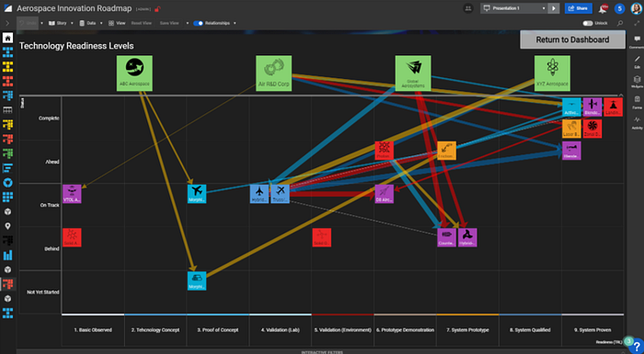This screenshot has width=644, height=354.
Task: Select the XYZ Aerospace card
Action: [x=552, y=74]
